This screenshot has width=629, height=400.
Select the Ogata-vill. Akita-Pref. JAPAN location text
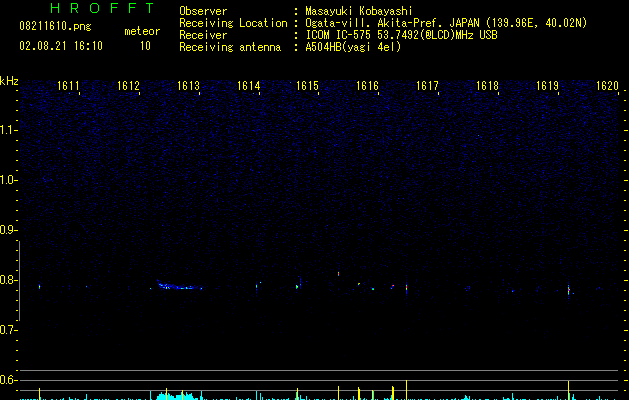pos(446,23)
